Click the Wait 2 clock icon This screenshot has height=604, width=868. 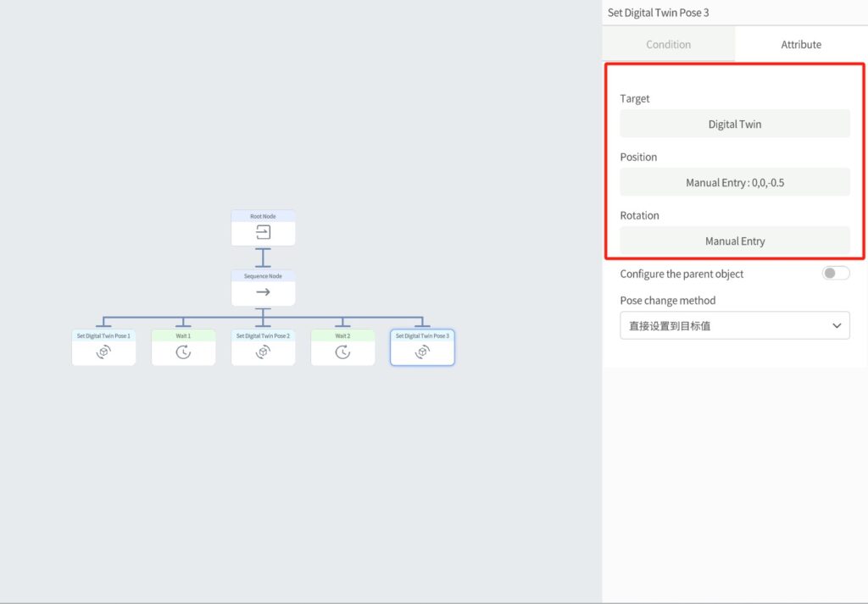[x=342, y=352]
